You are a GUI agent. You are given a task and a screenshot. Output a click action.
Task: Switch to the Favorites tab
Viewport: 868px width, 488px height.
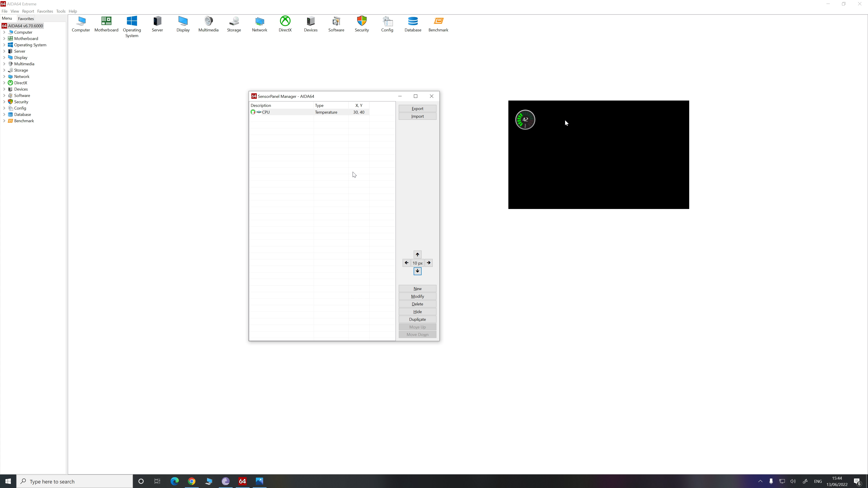point(26,19)
